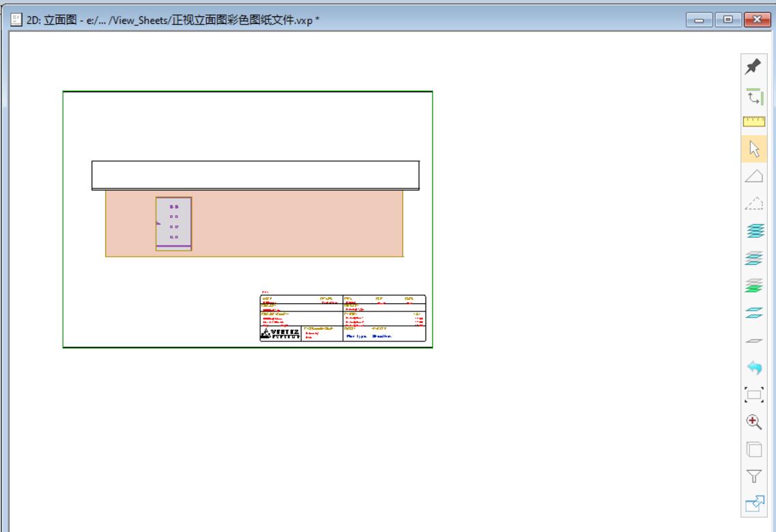Click the layers icon with green highlighted layer

pos(753,285)
